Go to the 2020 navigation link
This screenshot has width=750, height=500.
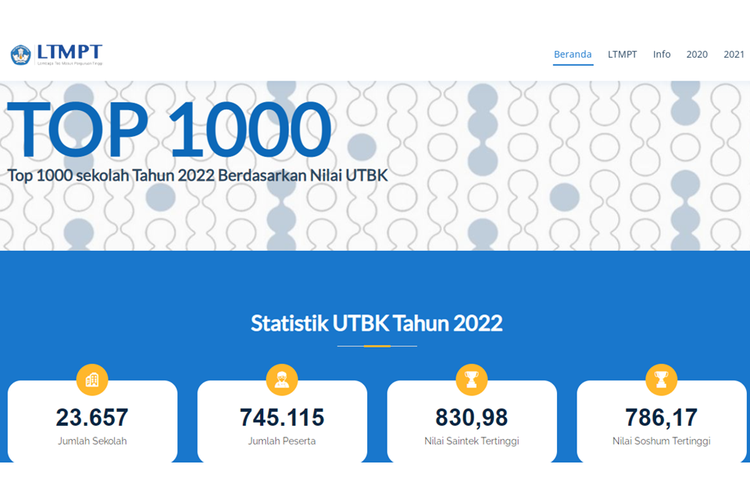coord(697,54)
